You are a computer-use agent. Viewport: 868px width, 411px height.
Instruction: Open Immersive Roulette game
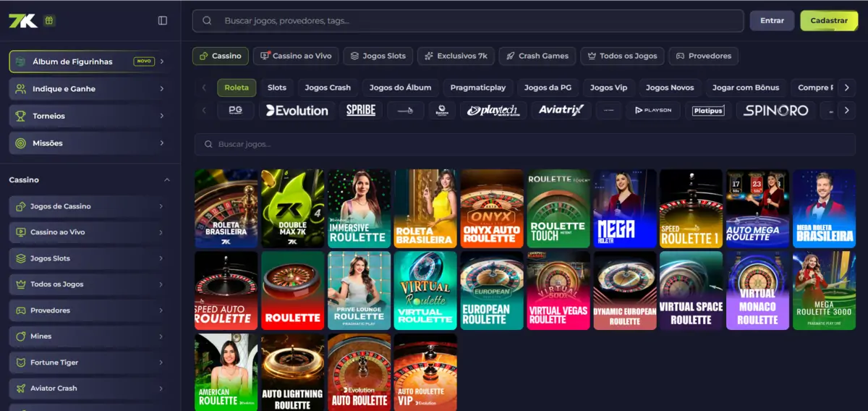359,209
